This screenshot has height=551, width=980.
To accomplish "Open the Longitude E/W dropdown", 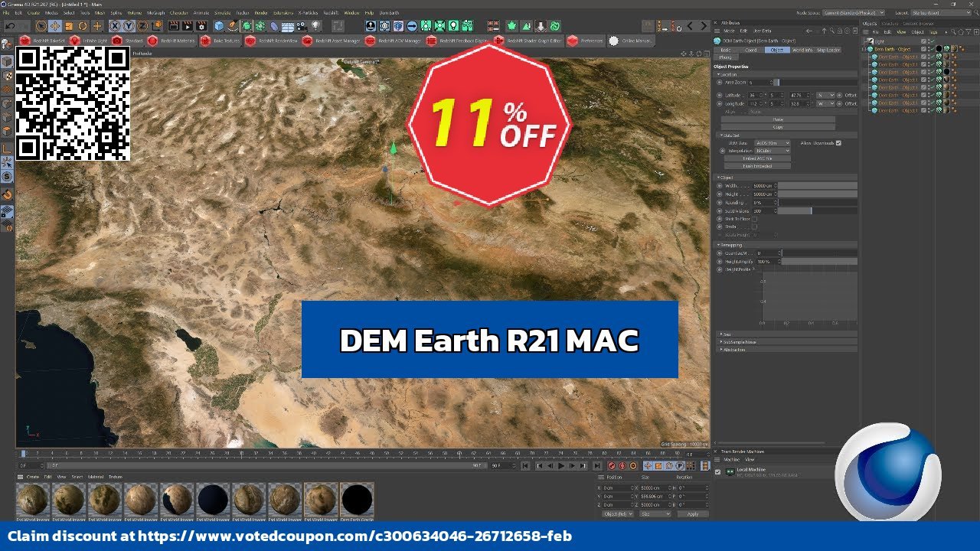I will pos(825,103).
